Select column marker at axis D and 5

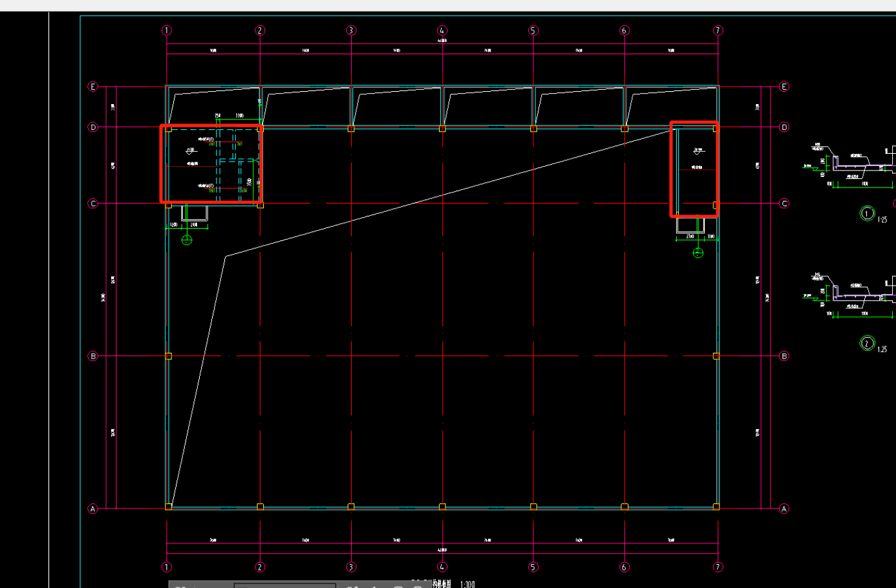pyautogui.click(x=533, y=129)
